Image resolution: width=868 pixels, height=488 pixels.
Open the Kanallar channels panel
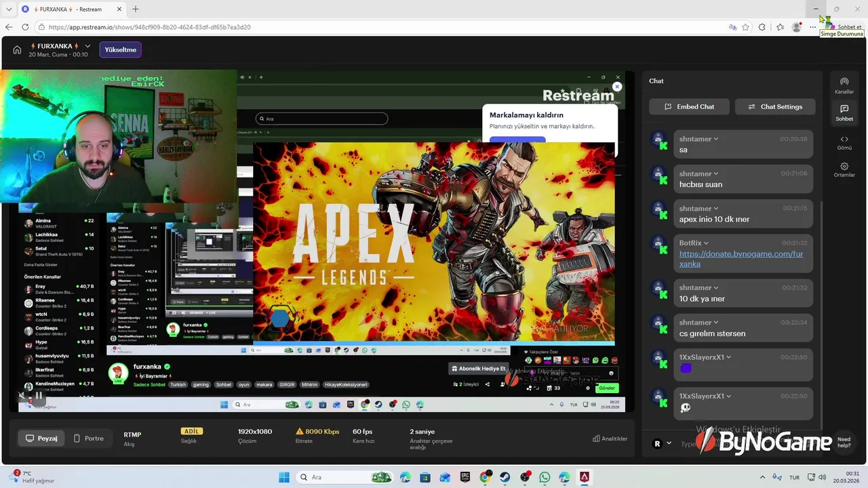click(x=844, y=85)
